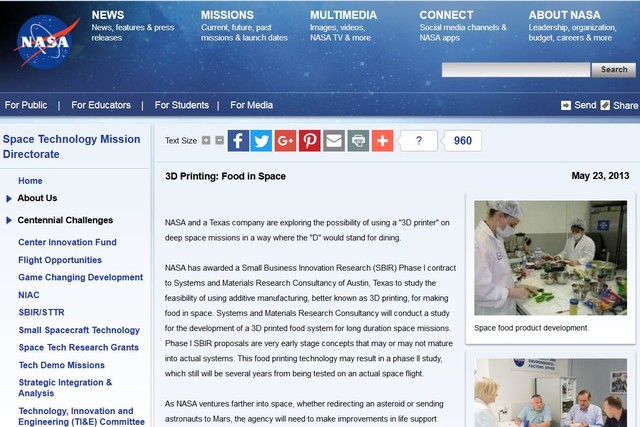The image size is (640, 427).
Task: Open Strategic Integration & Analysis link
Action: [65, 388]
